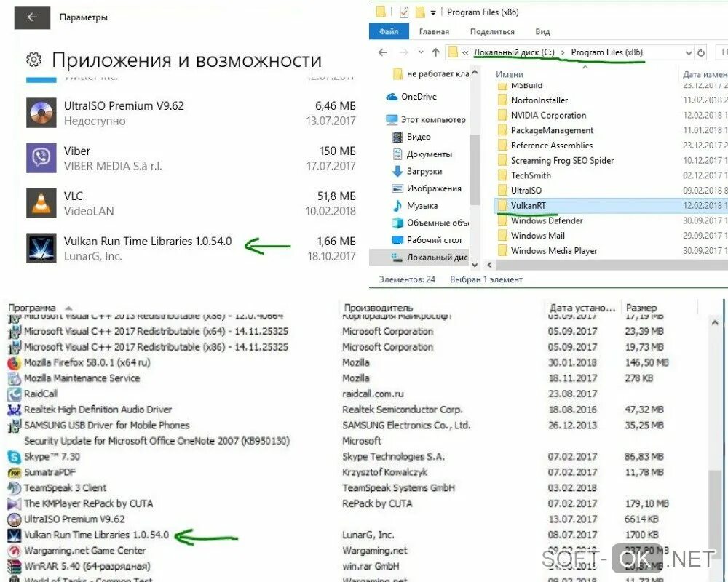The image size is (728, 582).
Task: Click the Explorer back navigation arrow
Action: pyautogui.click(x=383, y=52)
